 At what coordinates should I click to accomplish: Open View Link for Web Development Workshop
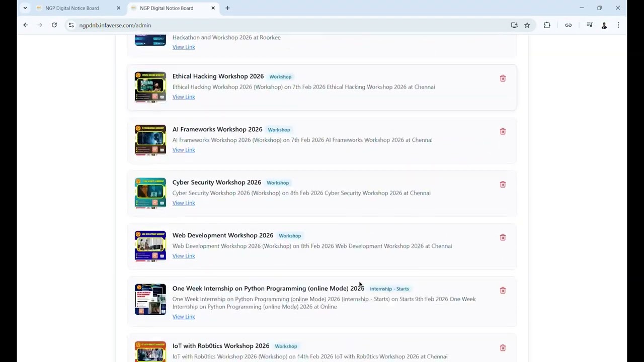coord(184,256)
